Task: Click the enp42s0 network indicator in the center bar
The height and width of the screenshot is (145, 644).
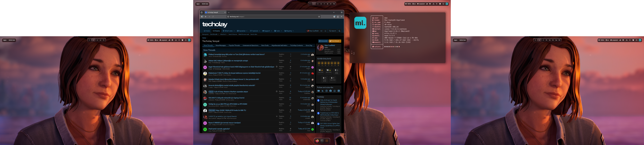Action: [x=421, y=4]
